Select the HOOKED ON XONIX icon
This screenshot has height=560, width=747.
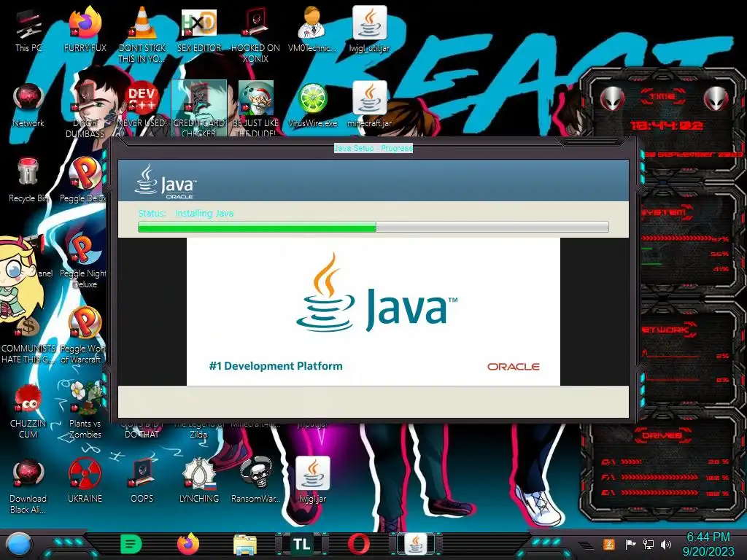255,34
